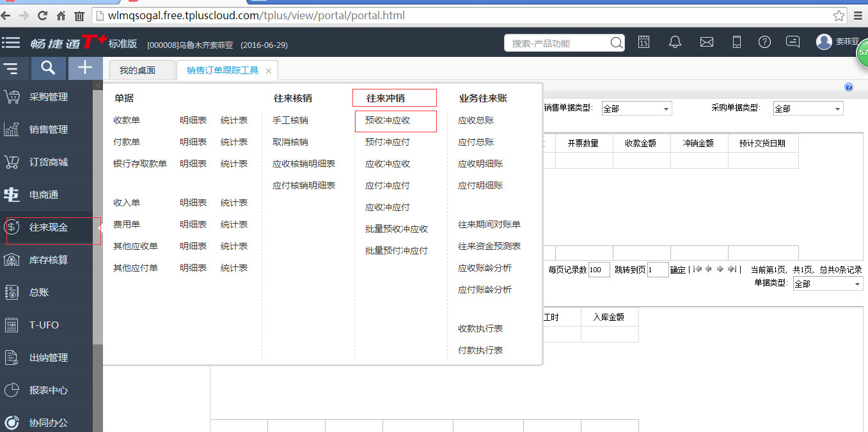868x432 pixels.
Task: Open 银行存取款单 in the menu
Action: (x=140, y=164)
